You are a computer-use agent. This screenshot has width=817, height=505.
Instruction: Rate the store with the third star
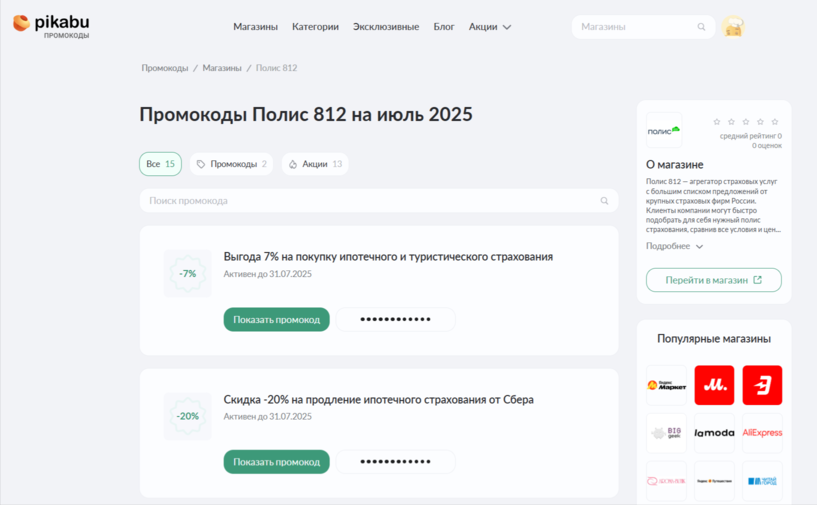(746, 122)
